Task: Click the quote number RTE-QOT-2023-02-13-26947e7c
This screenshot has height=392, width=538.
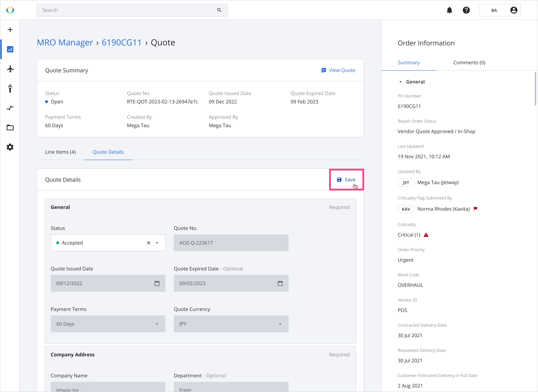Action: point(162,102)
